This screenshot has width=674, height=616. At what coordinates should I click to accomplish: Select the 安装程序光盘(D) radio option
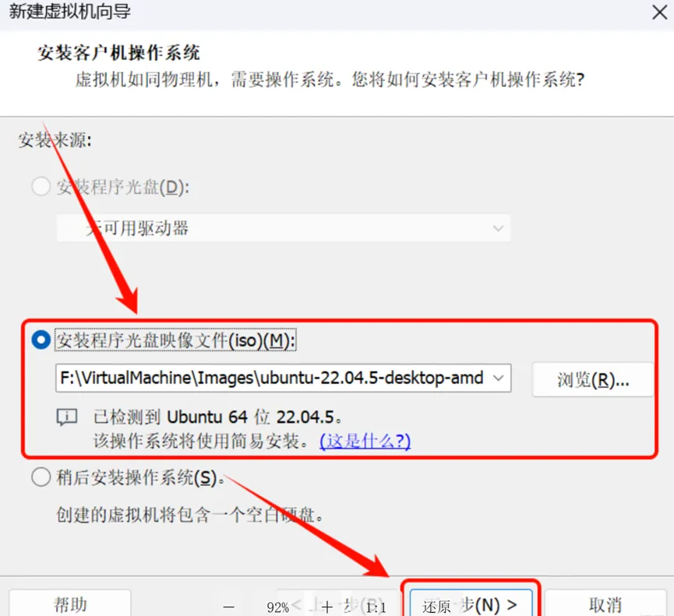click(x=41, y=187)
